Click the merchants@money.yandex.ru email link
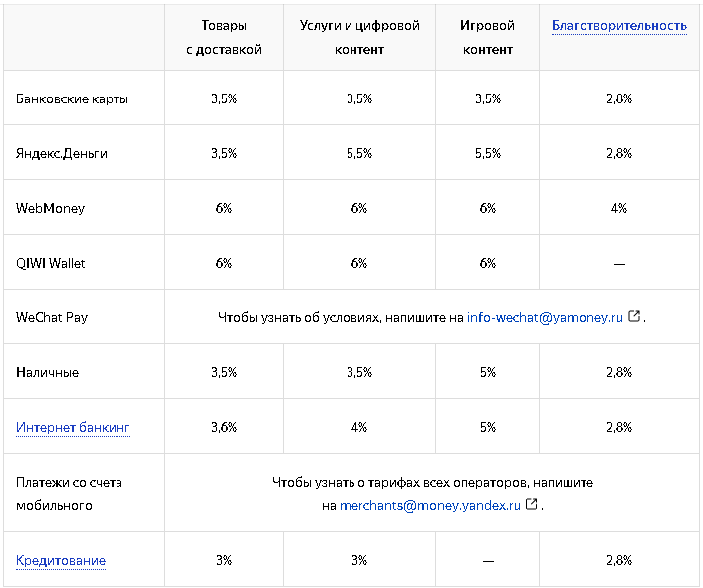Screen dimensions: 703x588 click(x=430, y=505)
